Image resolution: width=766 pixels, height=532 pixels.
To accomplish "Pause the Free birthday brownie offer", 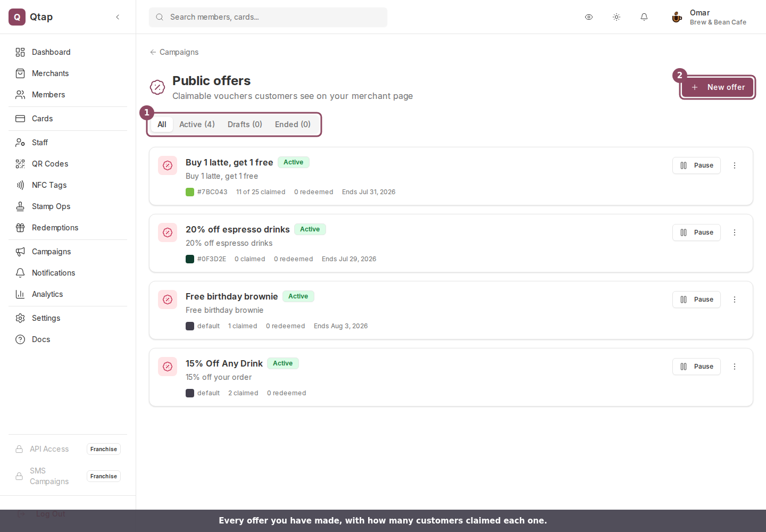I will coord(696,300).
